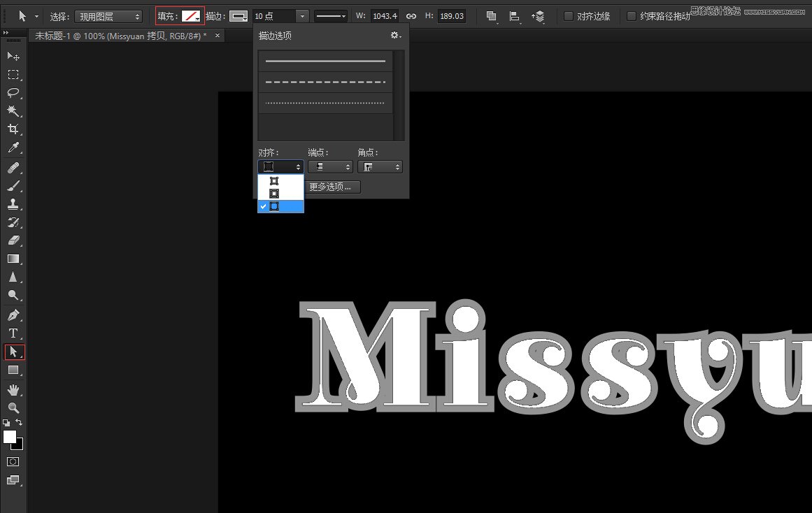812x513 pixels.
Task: Open path arrangement options
Action: coord(539,17)
